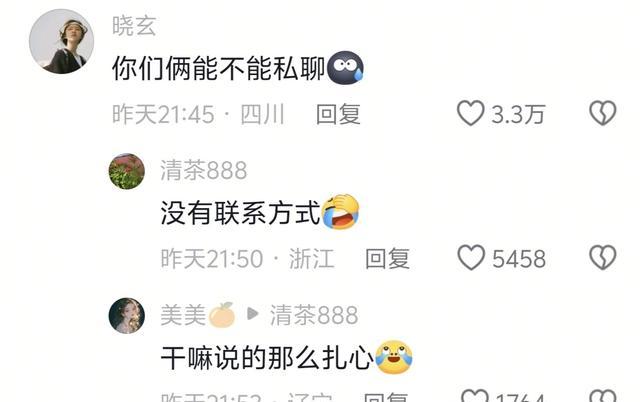Open the username 晓玄
Viewport: 640px width, 402px height.
[x=134, y=26]
